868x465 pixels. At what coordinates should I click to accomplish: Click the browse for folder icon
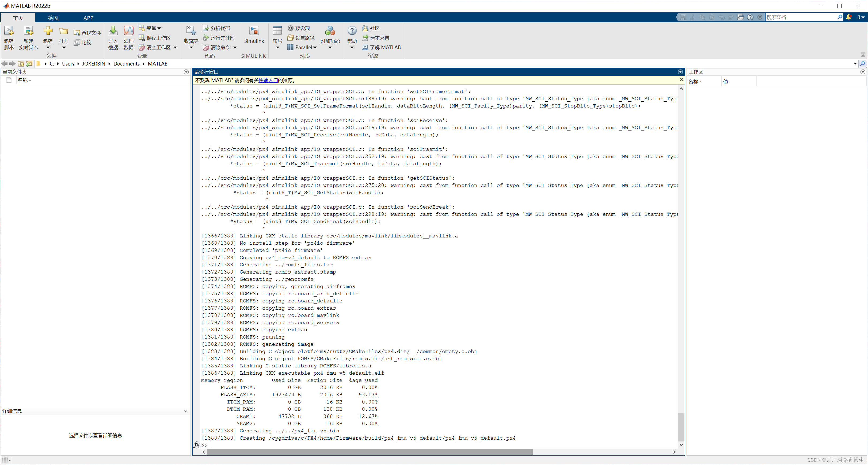tap(29, 64)
